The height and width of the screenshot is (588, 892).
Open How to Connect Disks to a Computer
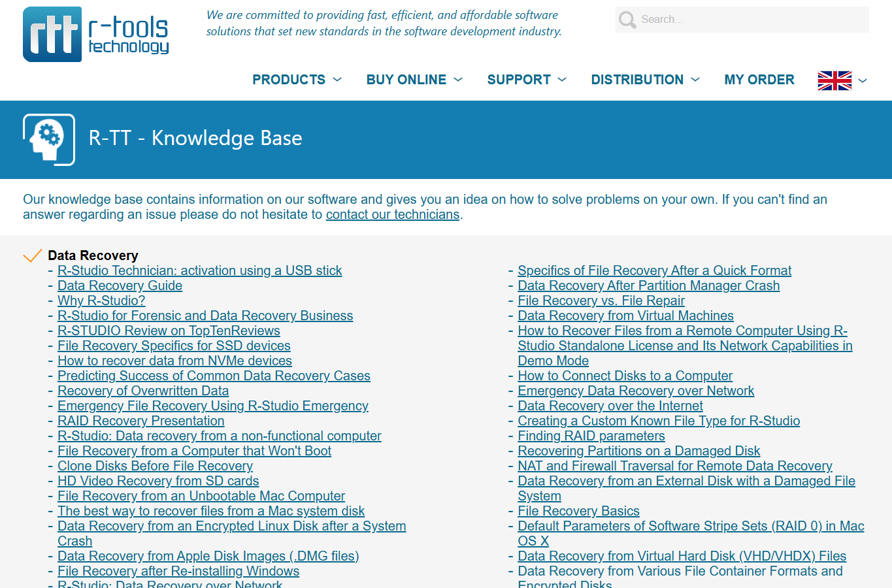click(625, 376)
